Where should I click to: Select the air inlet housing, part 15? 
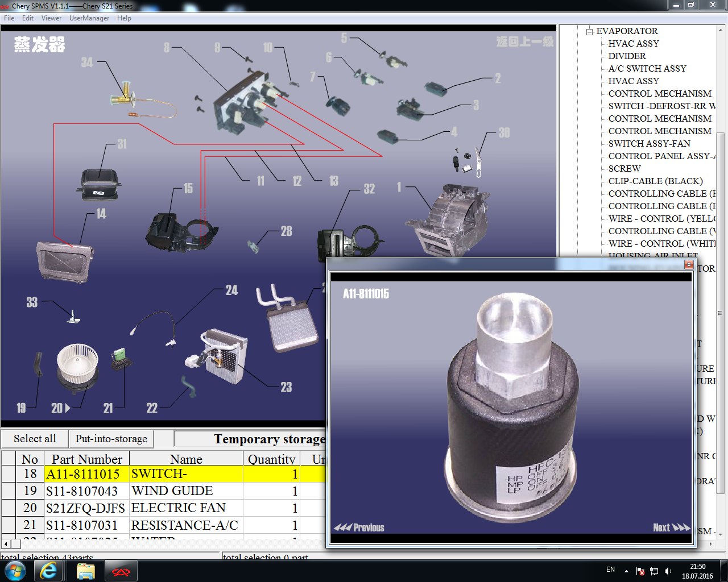[x=181, y=232]
